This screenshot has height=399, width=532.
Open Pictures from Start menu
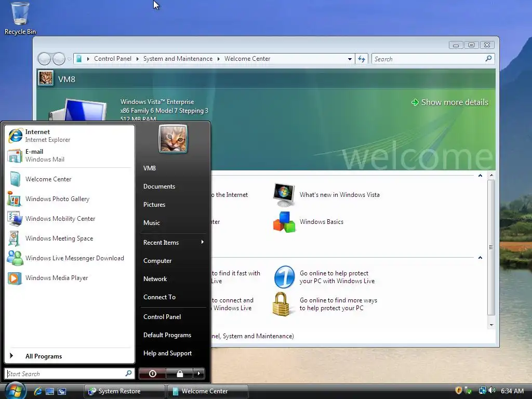tap(173, 205)
